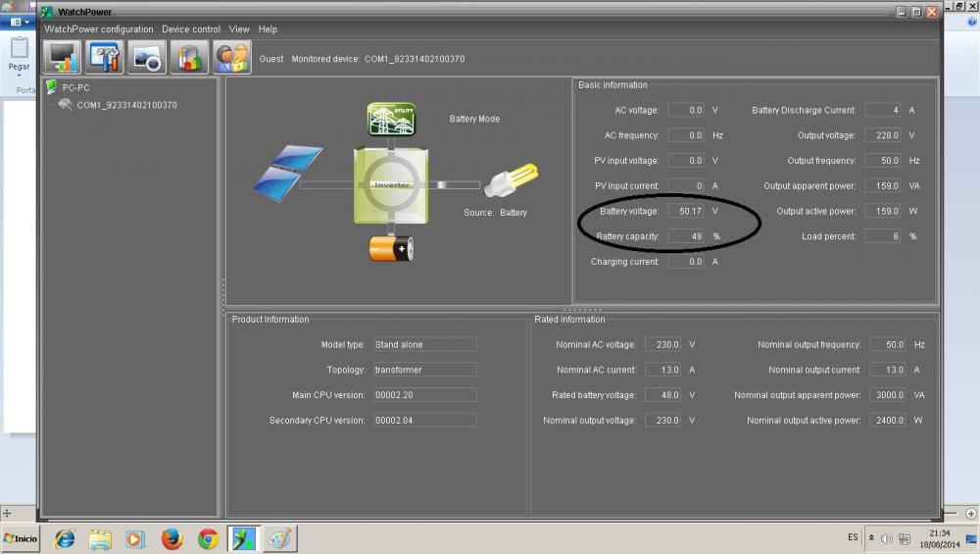The image size is (980, 554).
Task: Click the Battery voltage 50.17 field
Action: coord(686,212)
